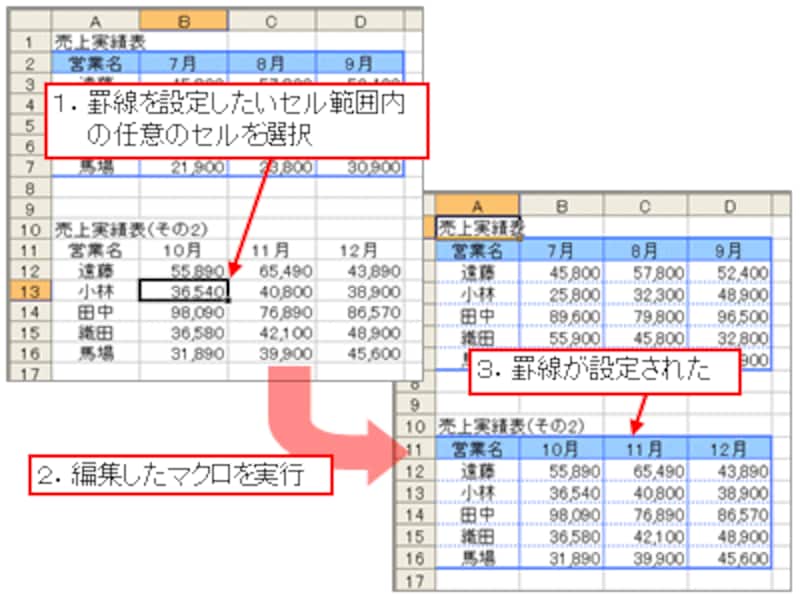Select highlighted column B header in left worksheet
This screenshot has height=596, width=800.
click(x=184, y=22)
